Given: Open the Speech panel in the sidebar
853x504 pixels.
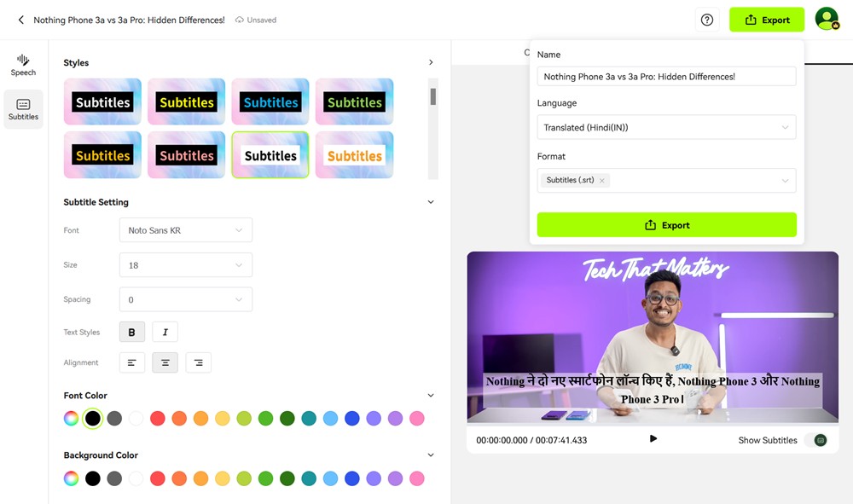Looking at the screenshot, I should coord(23,66).
